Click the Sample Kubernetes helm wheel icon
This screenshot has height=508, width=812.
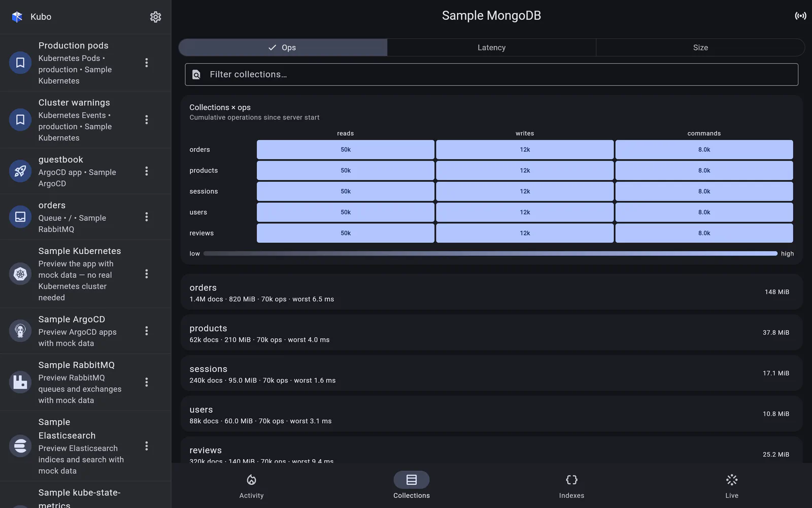tap(20, 274)
